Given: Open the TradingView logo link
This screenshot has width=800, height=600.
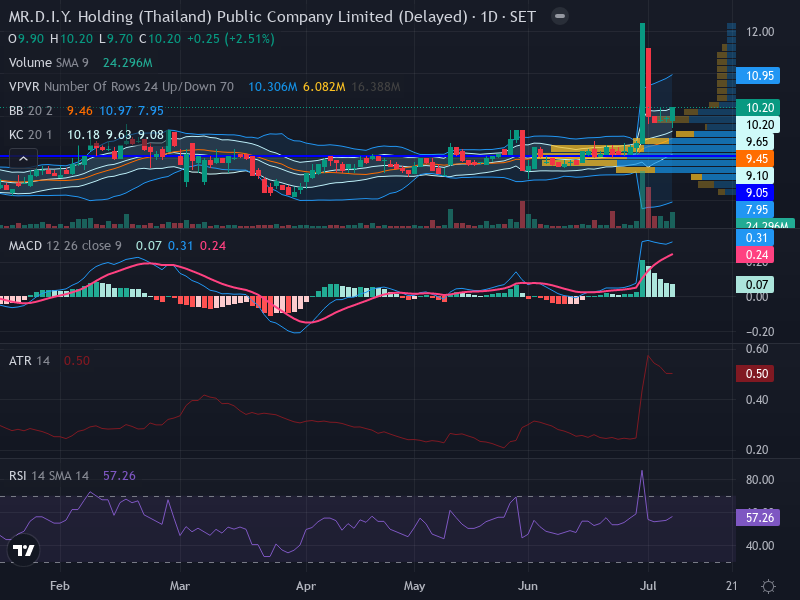Looking at the screenshot, I should tap(23, 550).
